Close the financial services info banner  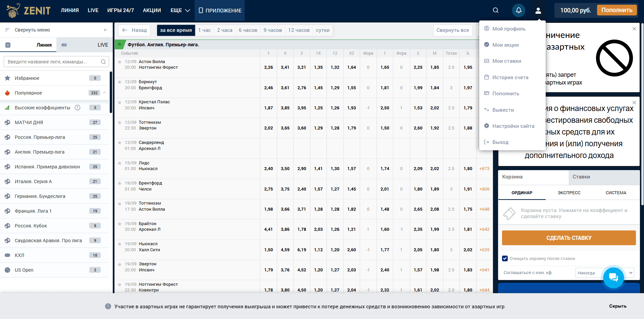pyautogui.click(x=634, y=103)
